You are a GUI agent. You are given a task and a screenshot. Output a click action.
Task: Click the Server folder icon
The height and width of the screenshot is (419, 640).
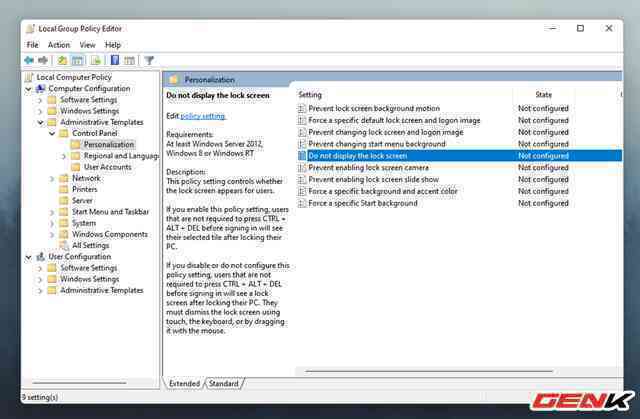click(x=64, y=200)
